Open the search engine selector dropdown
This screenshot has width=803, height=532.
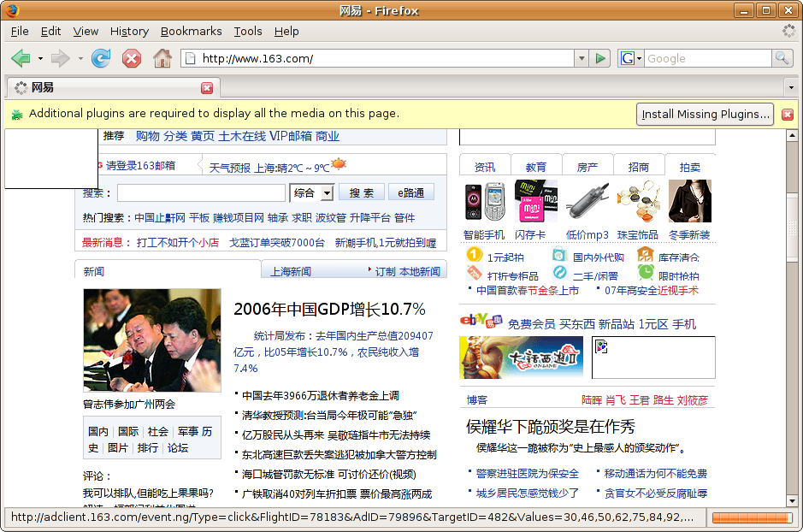click(x=631, y=58)
